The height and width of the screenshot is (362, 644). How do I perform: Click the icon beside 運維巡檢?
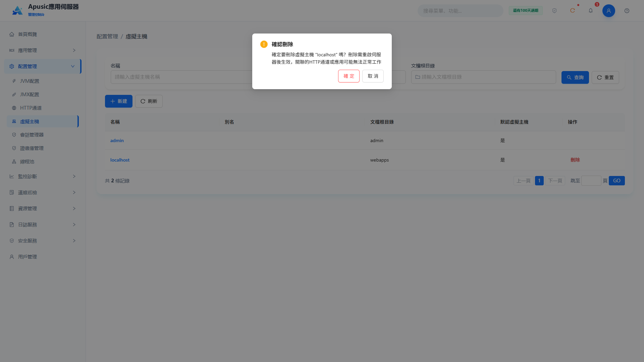pos(12,192)
